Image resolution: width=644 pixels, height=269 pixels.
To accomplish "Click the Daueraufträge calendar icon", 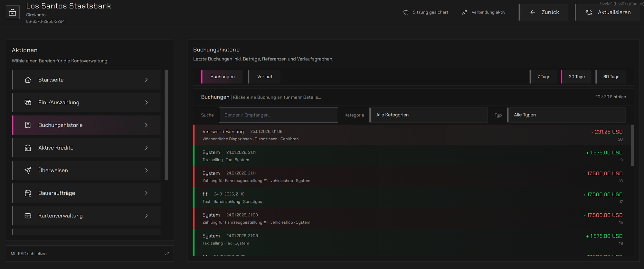I will 28,193.
